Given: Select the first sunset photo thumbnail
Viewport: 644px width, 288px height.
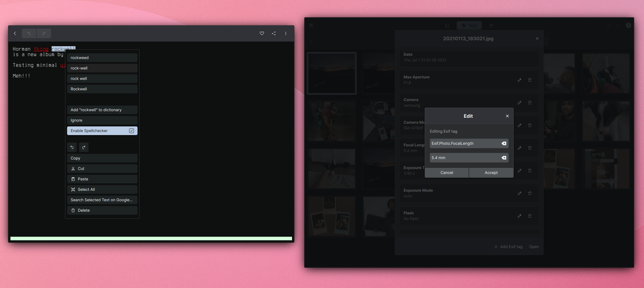Looking at the screenshot, I should coord(332,73).
